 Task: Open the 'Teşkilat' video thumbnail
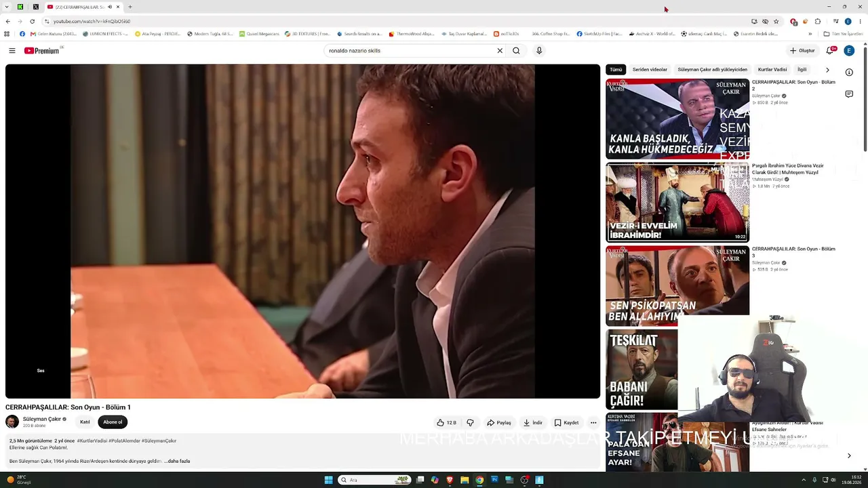[642, 369]
